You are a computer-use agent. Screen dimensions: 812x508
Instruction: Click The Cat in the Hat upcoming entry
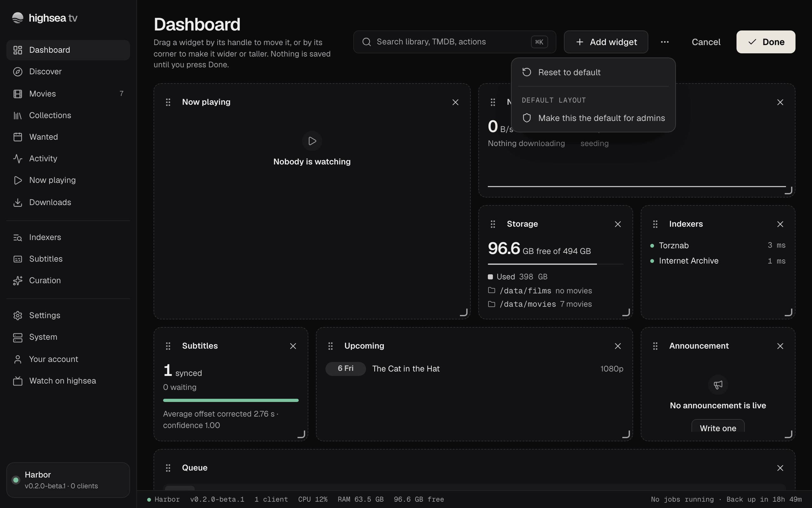coord(474,369)
